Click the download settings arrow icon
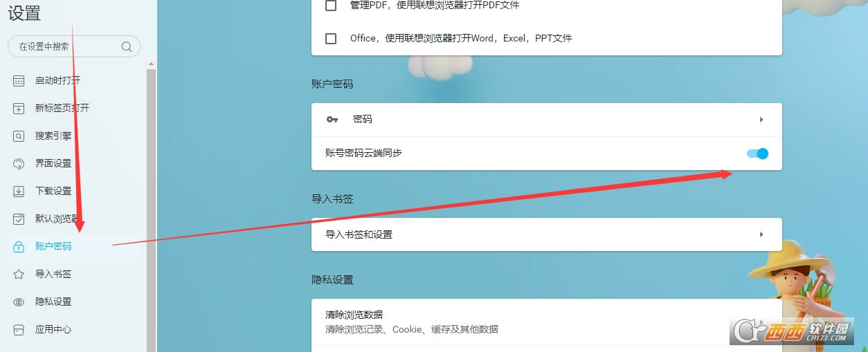Viewport: 868px width, 352px height. 19,192
